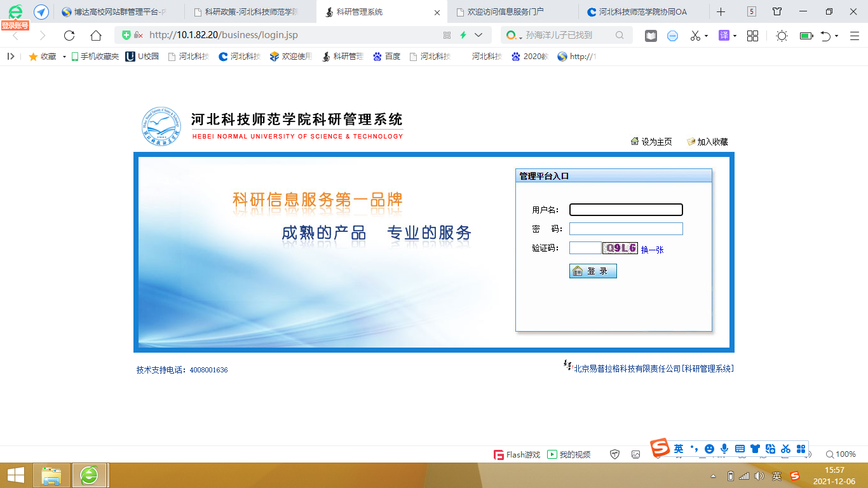
Task: Show hidden system tray icons
Action: click(x=713, y=476)
